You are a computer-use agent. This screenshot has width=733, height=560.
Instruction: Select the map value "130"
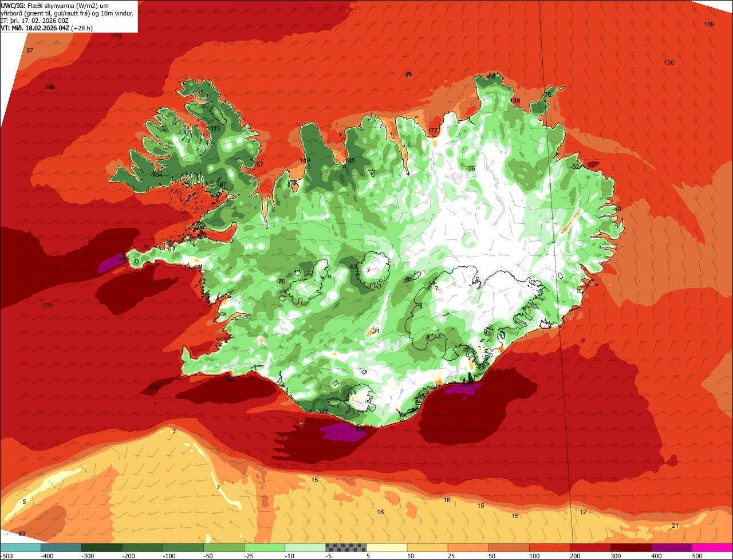pos(669,62)
